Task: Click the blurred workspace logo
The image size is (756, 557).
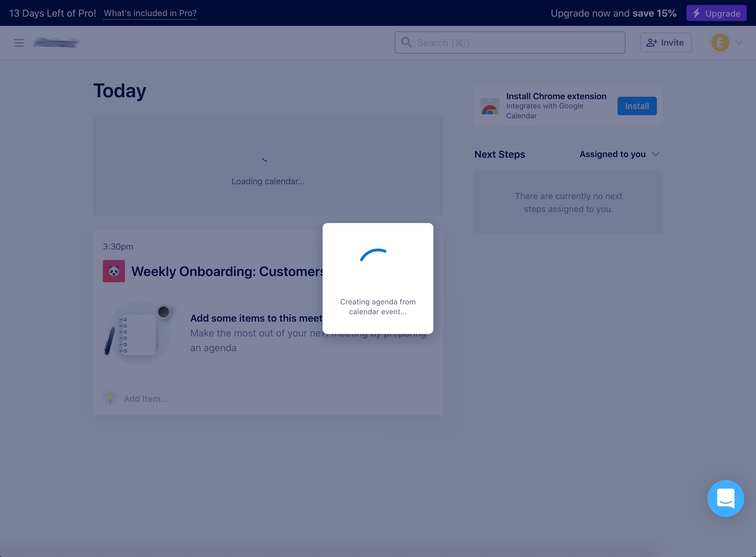Action: [x=56, y=43]
